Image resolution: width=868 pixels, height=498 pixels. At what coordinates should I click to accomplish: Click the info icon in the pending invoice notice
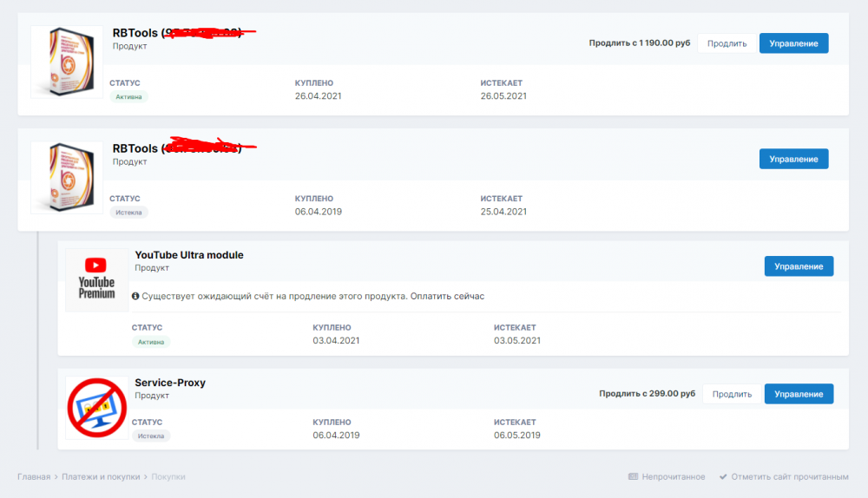click(x=135, y=296)
